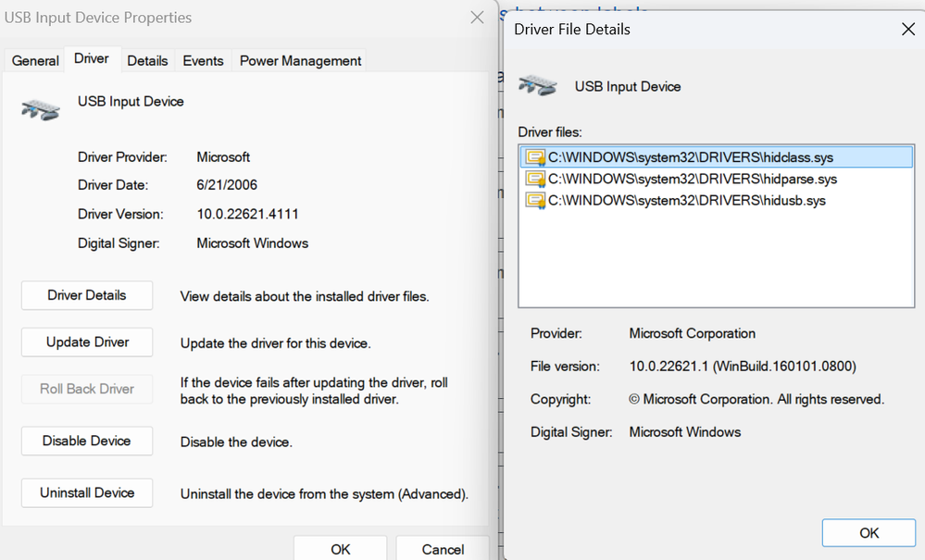Click the Driver Date value 6/21/2006
The width and height of the screenshot is (925, 560).
[x=227, y=185]
